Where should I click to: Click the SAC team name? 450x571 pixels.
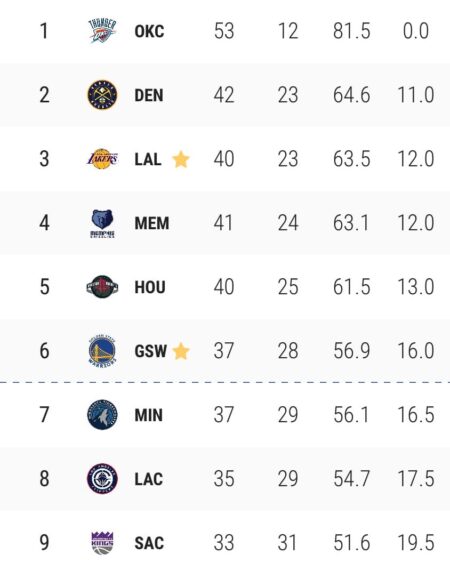click(x=149, y=543)
